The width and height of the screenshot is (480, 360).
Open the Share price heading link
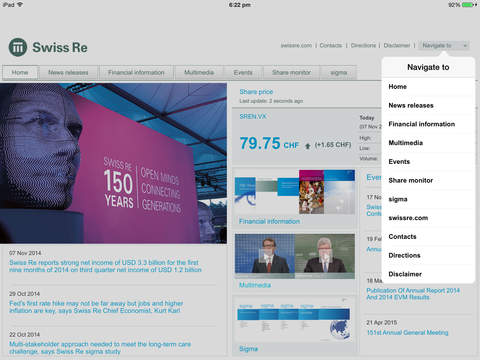coord(256,92)
